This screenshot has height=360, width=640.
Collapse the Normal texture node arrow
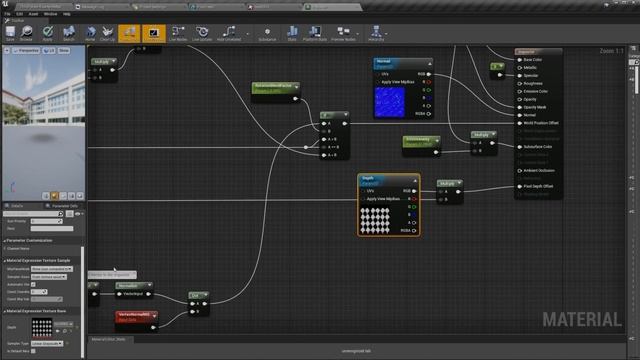[429, 64]
